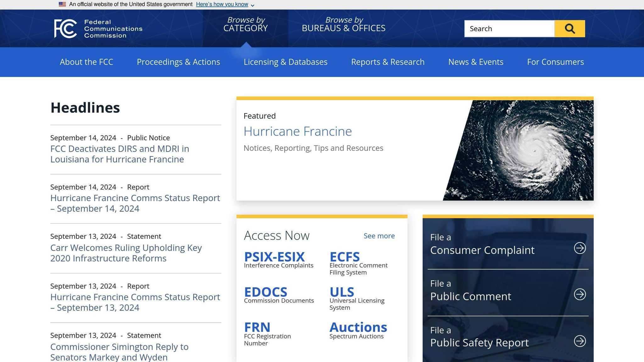
Task: Expand "Here's how you know" chevron
Action: [253, 5]
